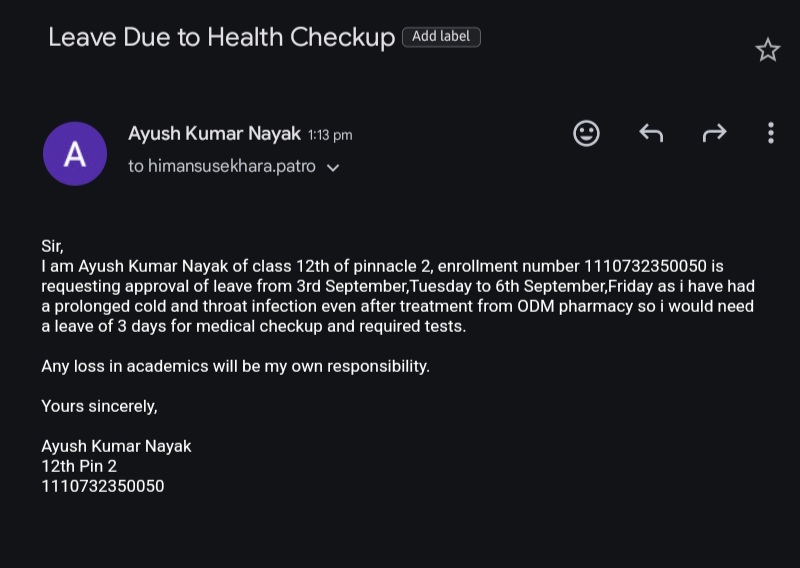Click the Add label button

click(441, 37)
